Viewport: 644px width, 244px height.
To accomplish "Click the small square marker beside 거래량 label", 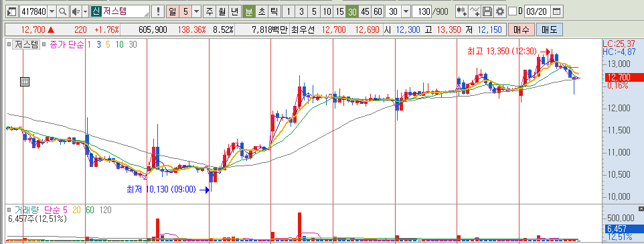I will pos(9,210).
